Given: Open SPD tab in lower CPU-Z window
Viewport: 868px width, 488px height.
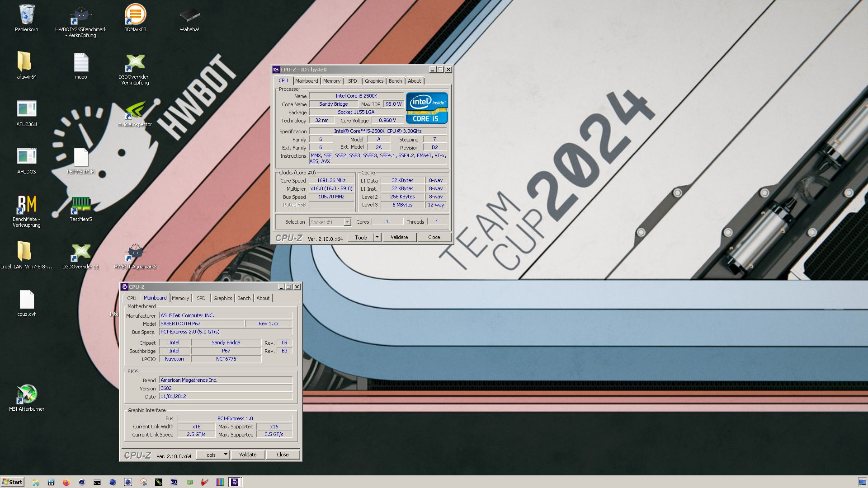Looking at the screenshot, I should [x=201, y=298].
